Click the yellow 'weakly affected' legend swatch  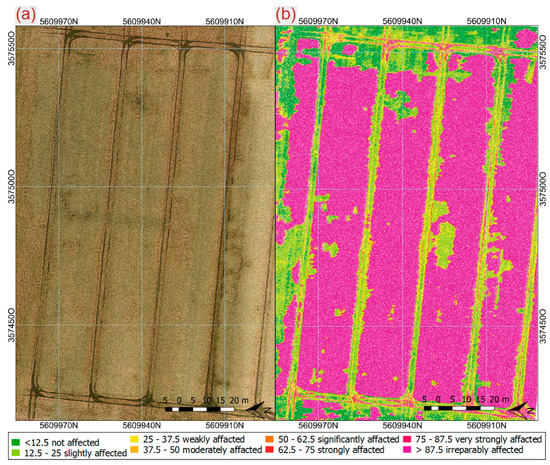coord(134,439)
